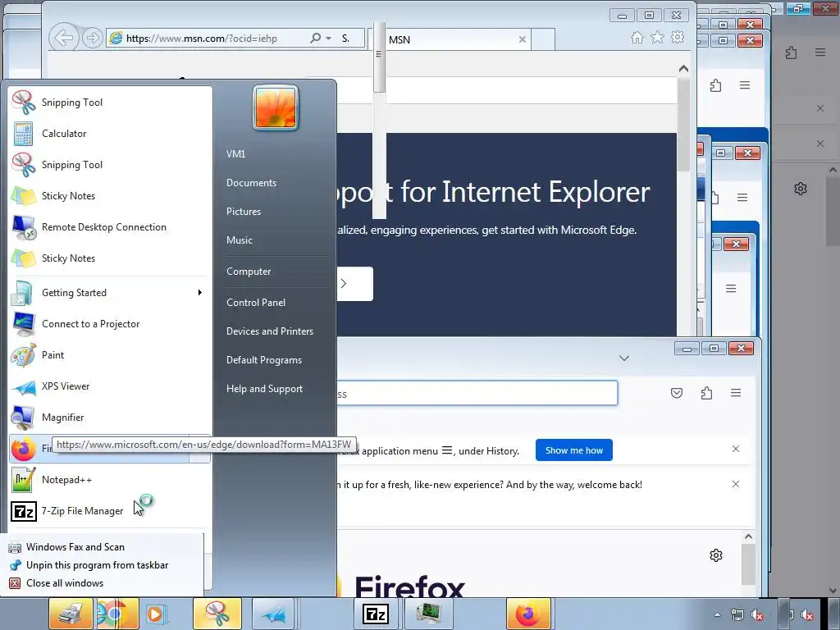Open Snipping Tool taskbar icon
The width and height of the screenshot is (840, 630).
[217, 614]
